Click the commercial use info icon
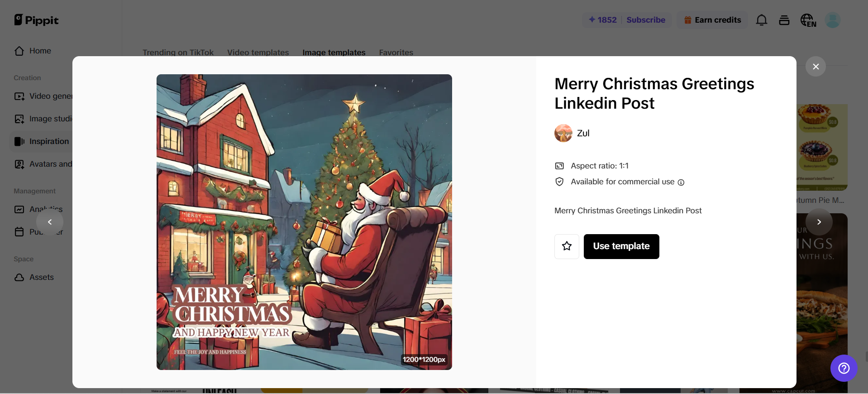 tap(681, 182)
